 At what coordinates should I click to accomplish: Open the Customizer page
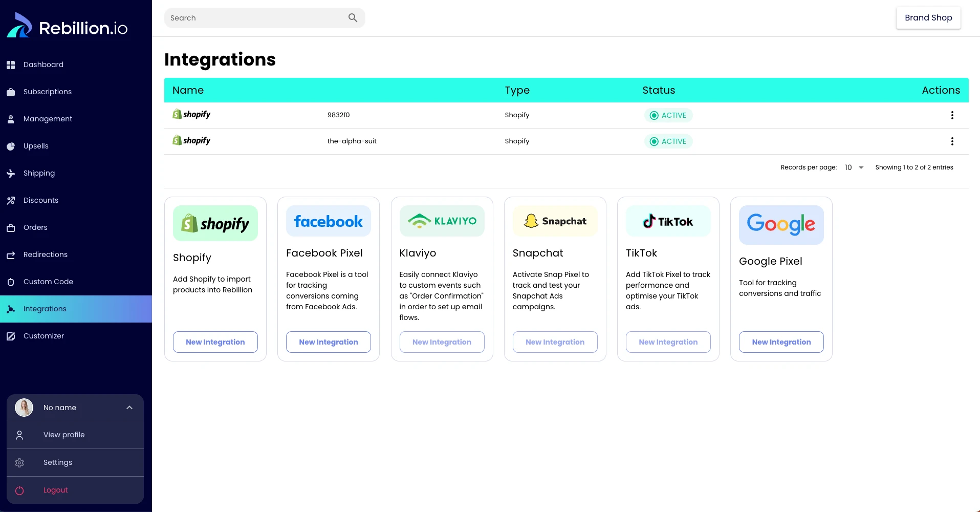click(76, 336)
